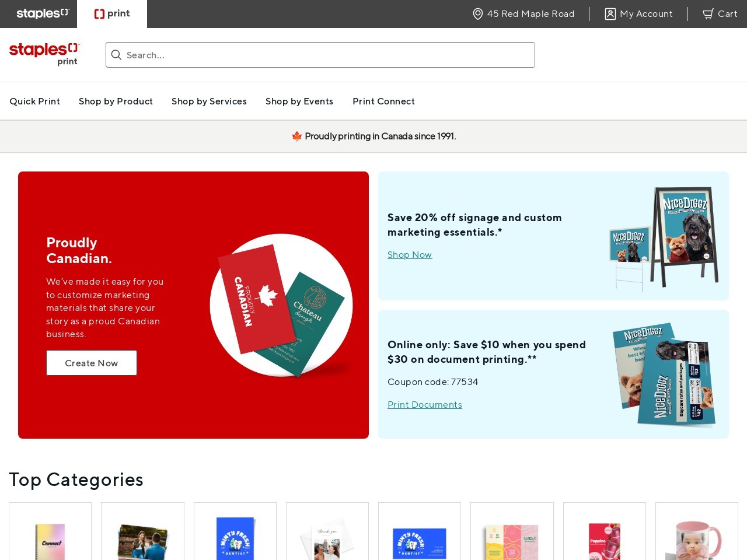Focus the Search input field
747x560 pixels.
[320, 55]
